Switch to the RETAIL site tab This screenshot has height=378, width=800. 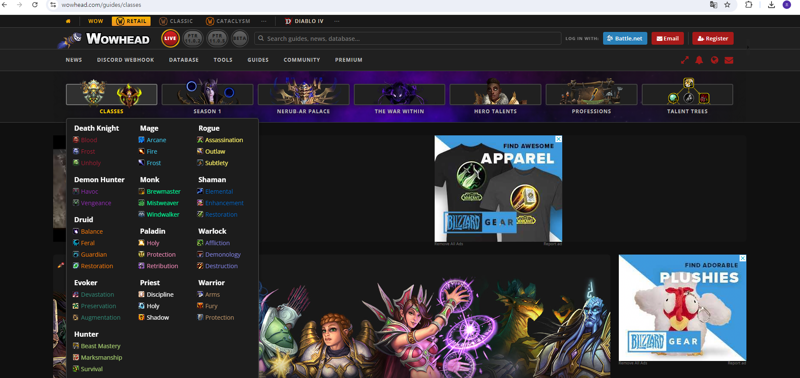131,21
